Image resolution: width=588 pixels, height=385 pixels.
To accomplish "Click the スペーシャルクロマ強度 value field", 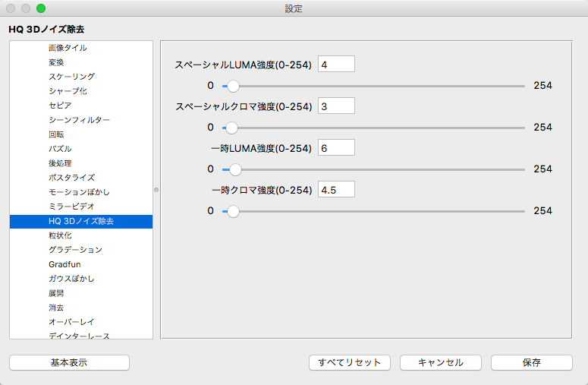I will tap(336, 106).
